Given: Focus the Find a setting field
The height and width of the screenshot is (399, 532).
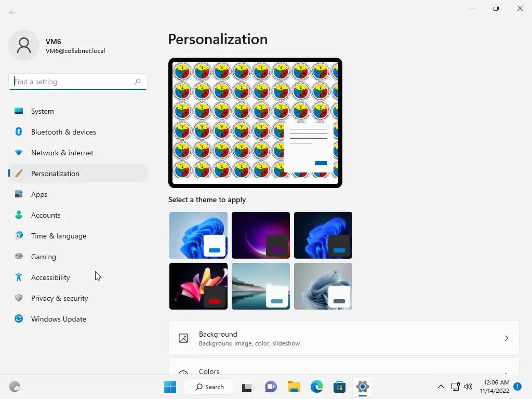Looking at the screenshot, I should click(x=78, y=82).
